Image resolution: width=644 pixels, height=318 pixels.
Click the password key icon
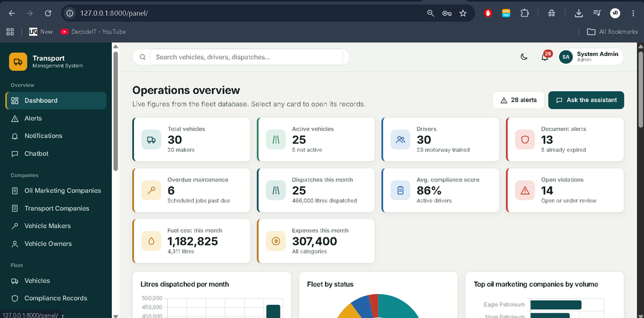[x=447, y=13]
